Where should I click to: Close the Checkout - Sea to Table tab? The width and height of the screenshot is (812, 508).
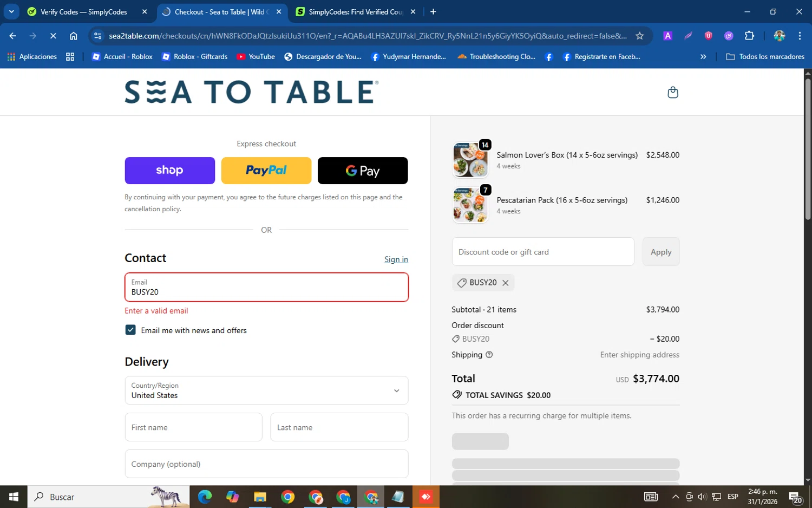(279, 12)
